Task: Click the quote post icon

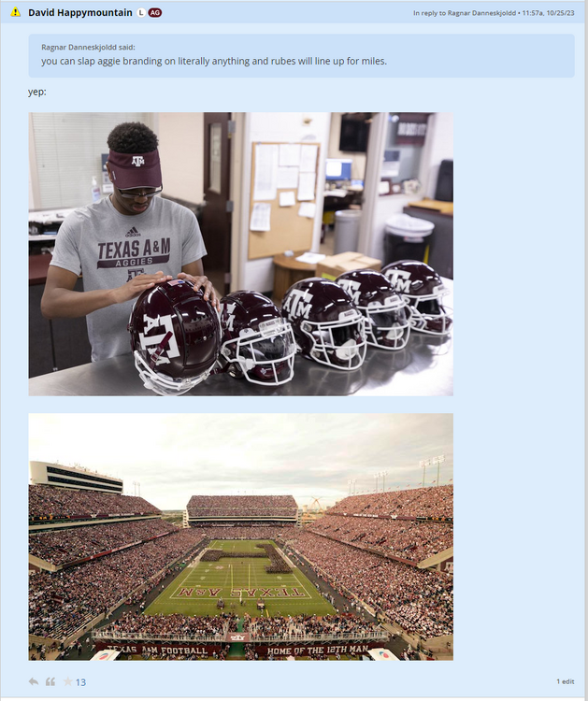Action: (x=50, y=682)
